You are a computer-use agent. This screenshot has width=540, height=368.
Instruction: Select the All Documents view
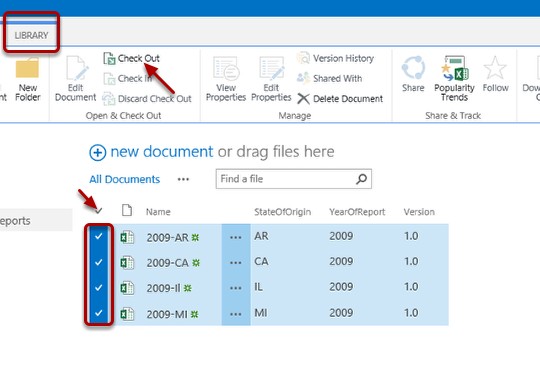125,179
